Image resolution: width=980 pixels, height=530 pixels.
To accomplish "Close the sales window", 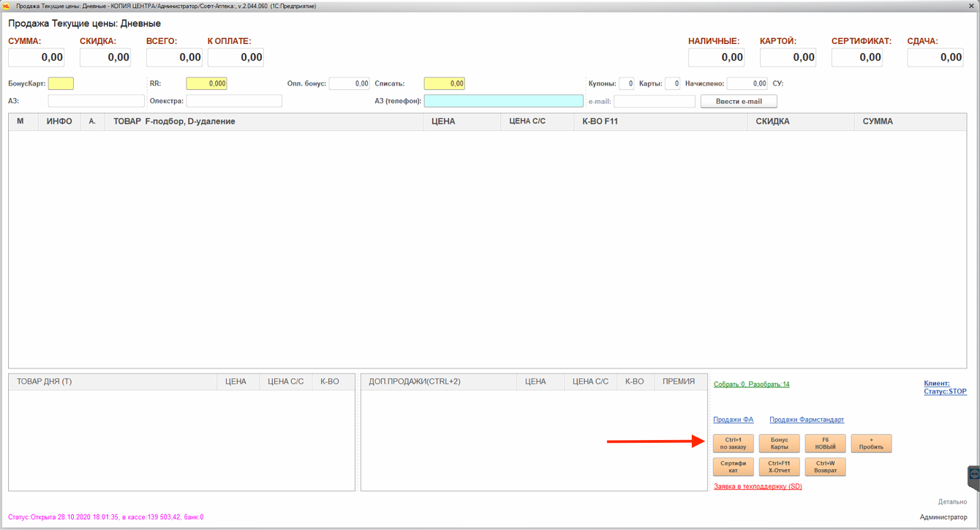I will (x=970, y=6).
